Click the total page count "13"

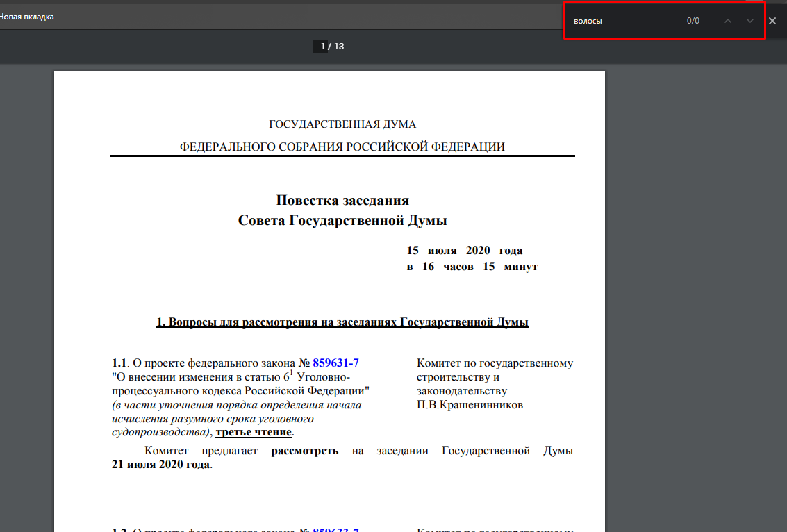(x=339, y=46)
